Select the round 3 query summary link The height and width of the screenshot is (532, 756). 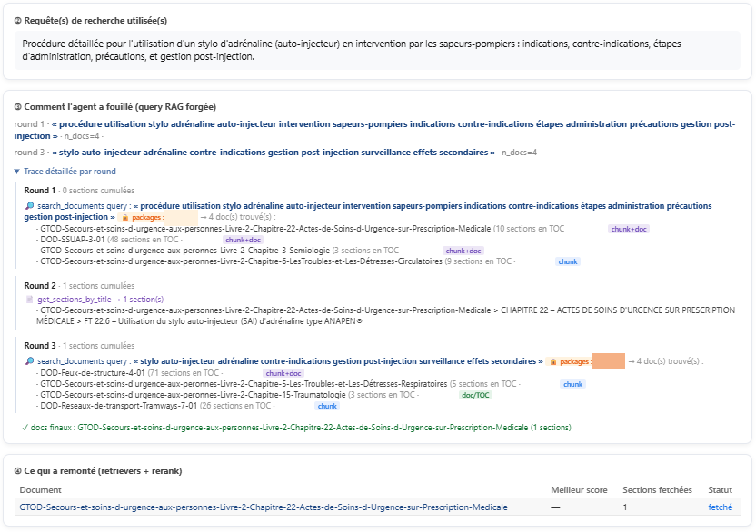[274, 153]
